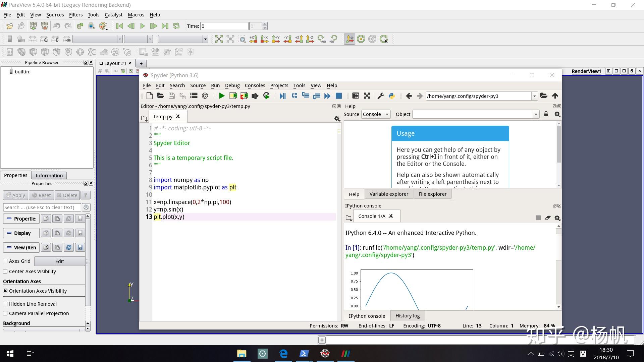644x362 pixels.
Task: Click ParaView's Zoom to box icon
Action: (x=242, y=39)
